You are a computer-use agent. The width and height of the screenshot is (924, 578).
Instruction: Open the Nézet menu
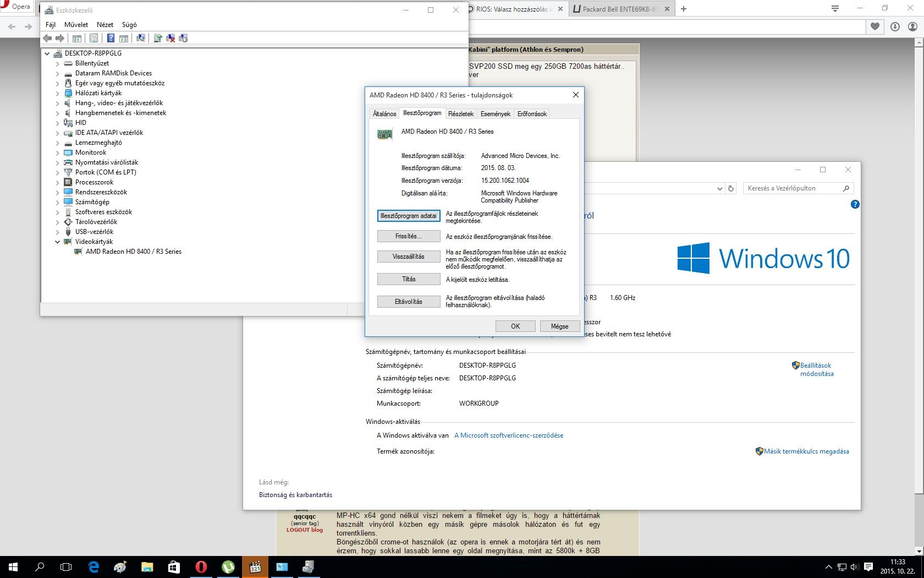pyautogui.click(x=105, y=25)
